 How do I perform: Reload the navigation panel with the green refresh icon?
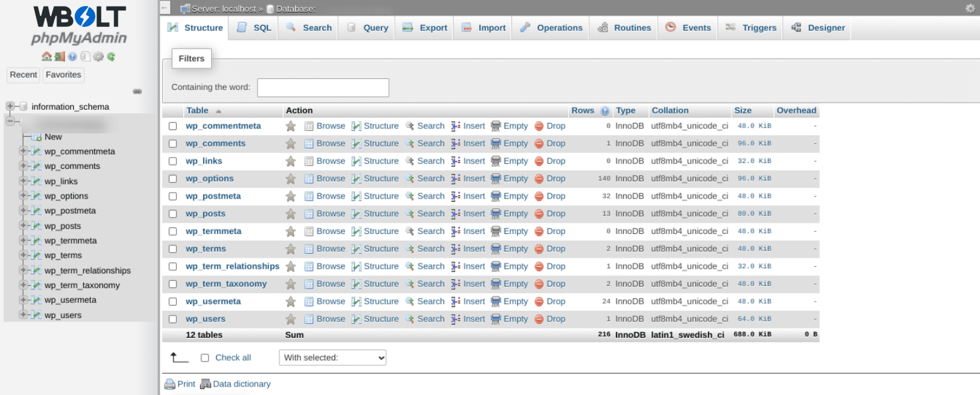point(112,57)
